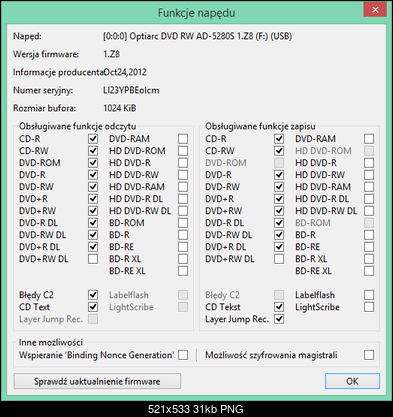Toggle BD-R checkbox in read functions
Screen dimensions: 393x417
coord(183,235)
